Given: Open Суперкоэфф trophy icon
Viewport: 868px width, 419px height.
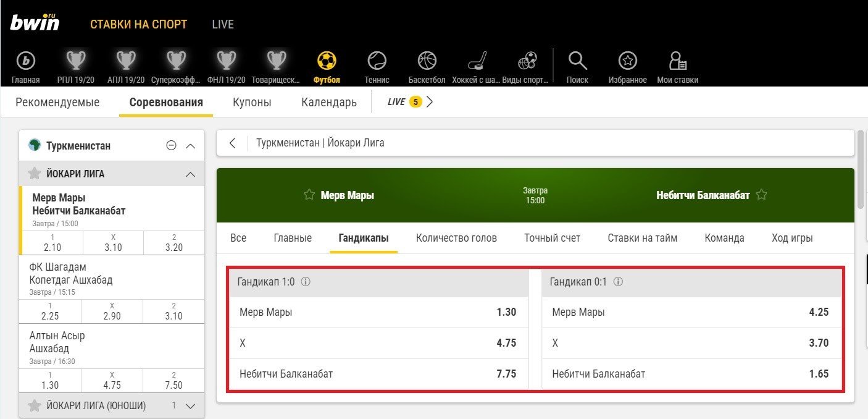Looking at the screenshot, I should pyautogui.click(x=177, y=61).
